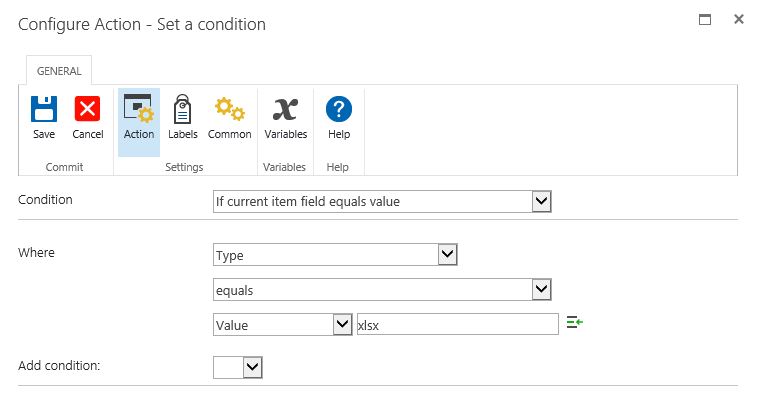Click the xlsx value text field
This screenshot has width=759, height=397.
457,324
